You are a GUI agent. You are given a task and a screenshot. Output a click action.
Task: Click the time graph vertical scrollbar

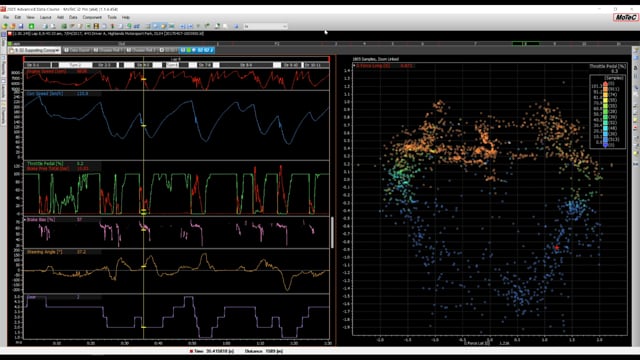332,233
